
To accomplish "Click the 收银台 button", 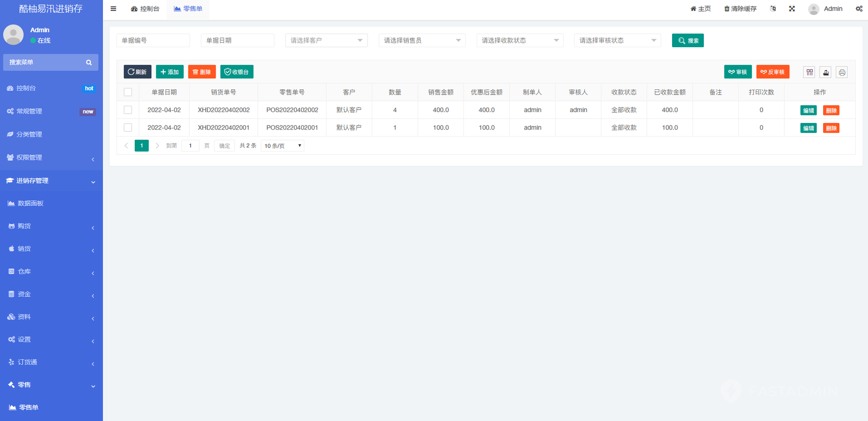I will (x=237, y=72).
